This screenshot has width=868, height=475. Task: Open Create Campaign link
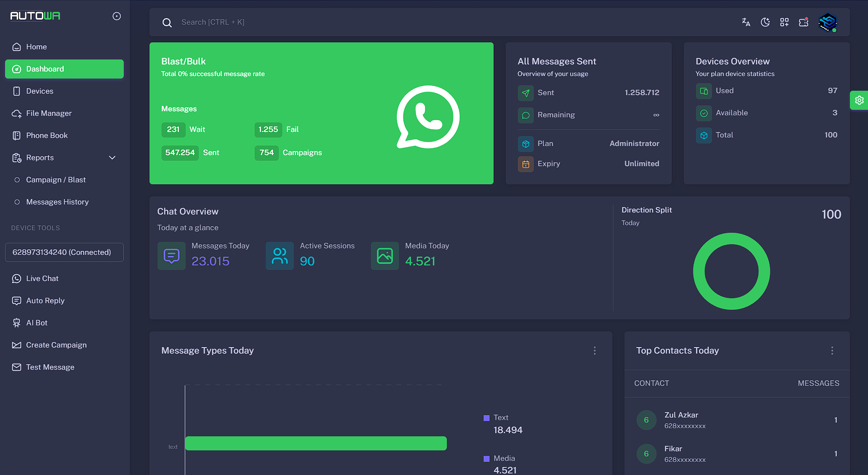[56, 345]
